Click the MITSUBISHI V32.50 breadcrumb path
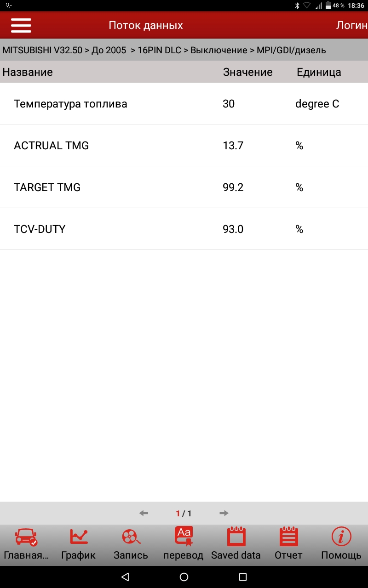Screen dimensions: 368x588 42,50
